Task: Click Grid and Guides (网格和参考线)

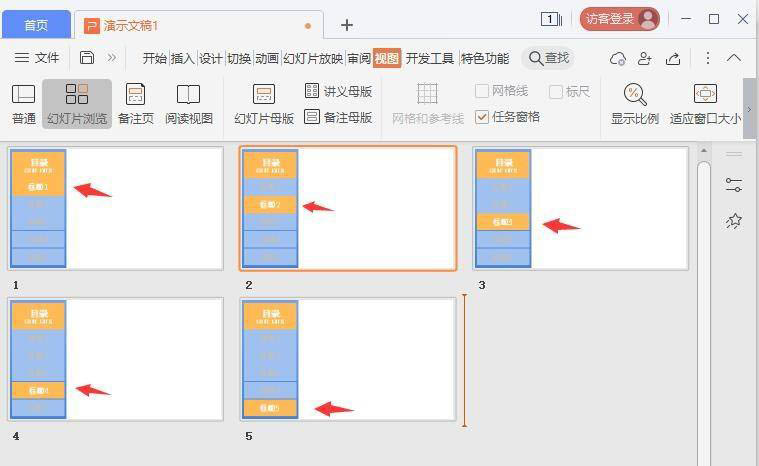Action: [427, 104]
